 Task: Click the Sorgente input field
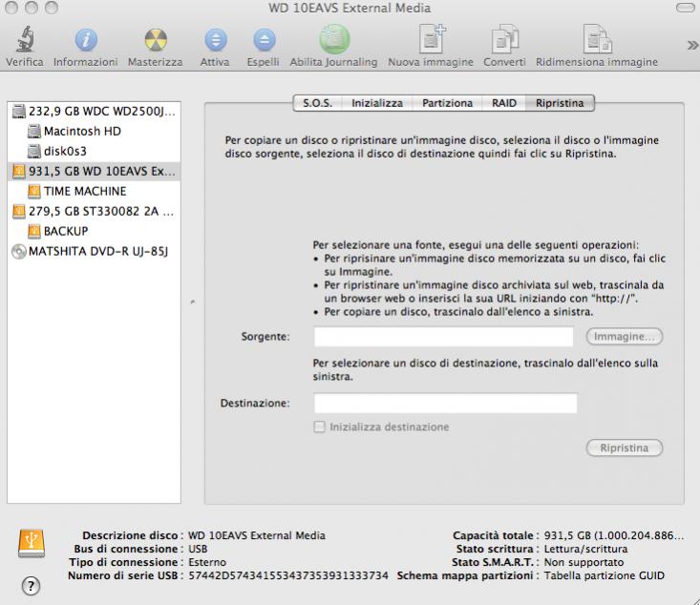pyautogui.click(x=443, y=337)
